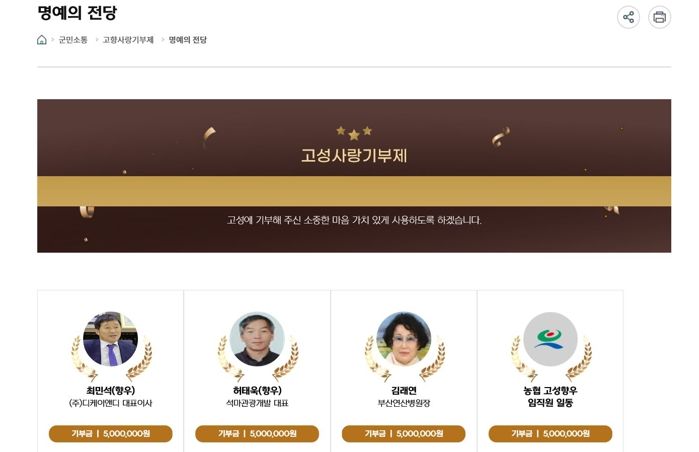Select 김래연 donor name
699x452 pixels.
tap(404, 390)
